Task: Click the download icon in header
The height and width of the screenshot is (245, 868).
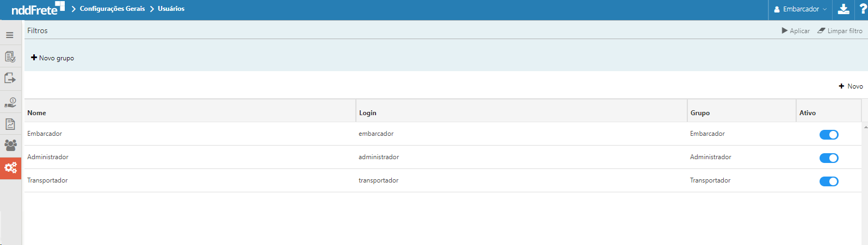Action: coord(843,9)
